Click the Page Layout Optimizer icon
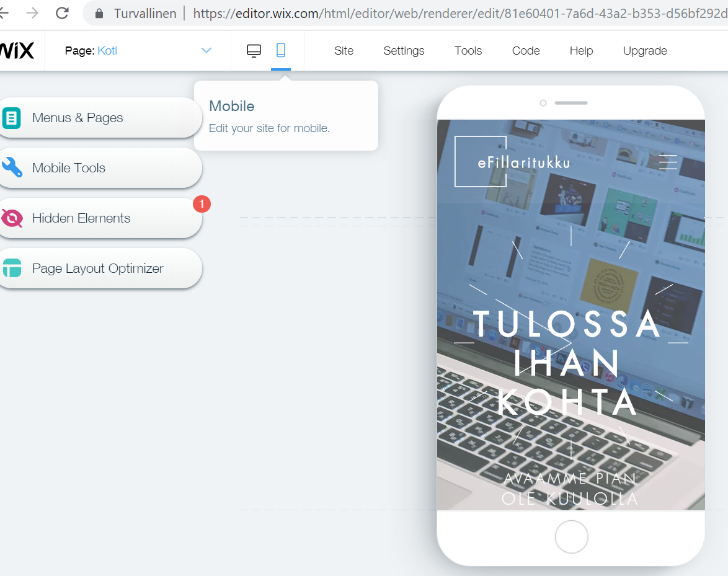 point(12,268)
